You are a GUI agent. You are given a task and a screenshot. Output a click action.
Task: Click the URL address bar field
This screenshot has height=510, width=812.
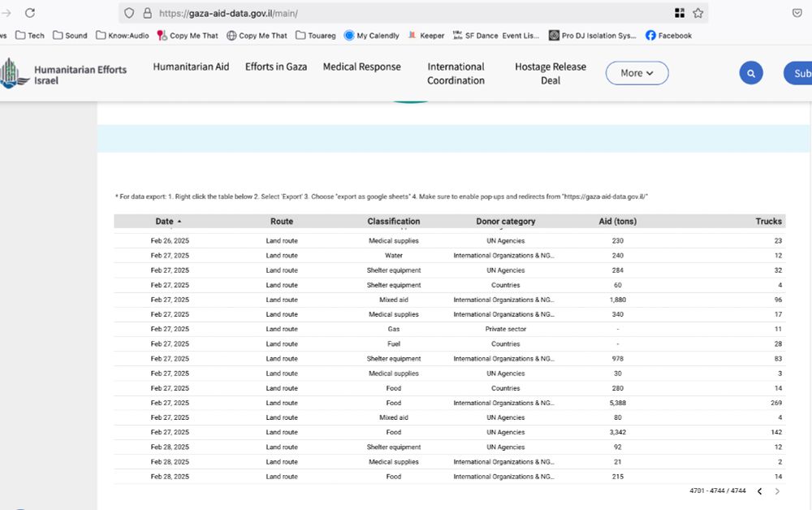(413, 13)
